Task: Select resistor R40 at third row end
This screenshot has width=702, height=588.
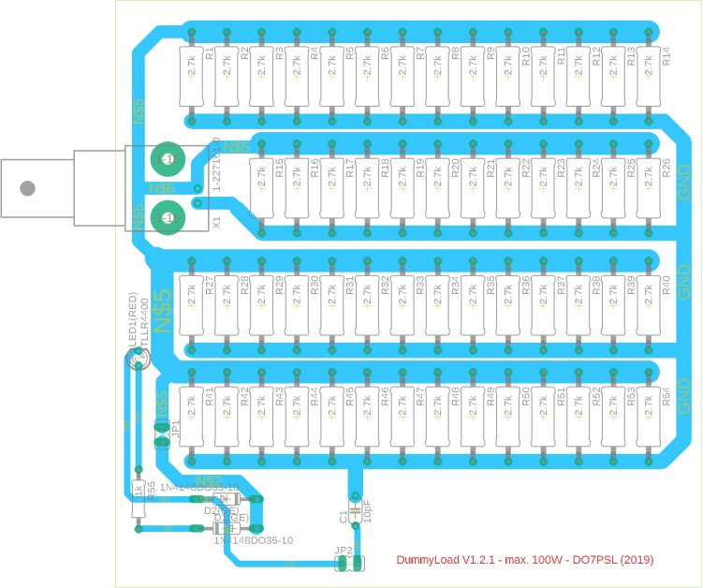Action: (649, 304)
